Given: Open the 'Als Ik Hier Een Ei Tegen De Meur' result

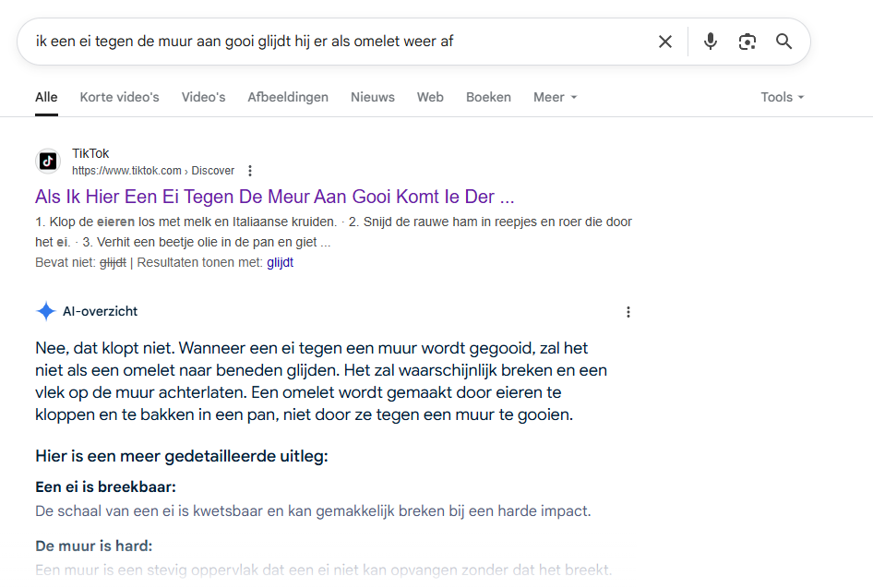Looking at the screenshot, I should pos(274,197).
